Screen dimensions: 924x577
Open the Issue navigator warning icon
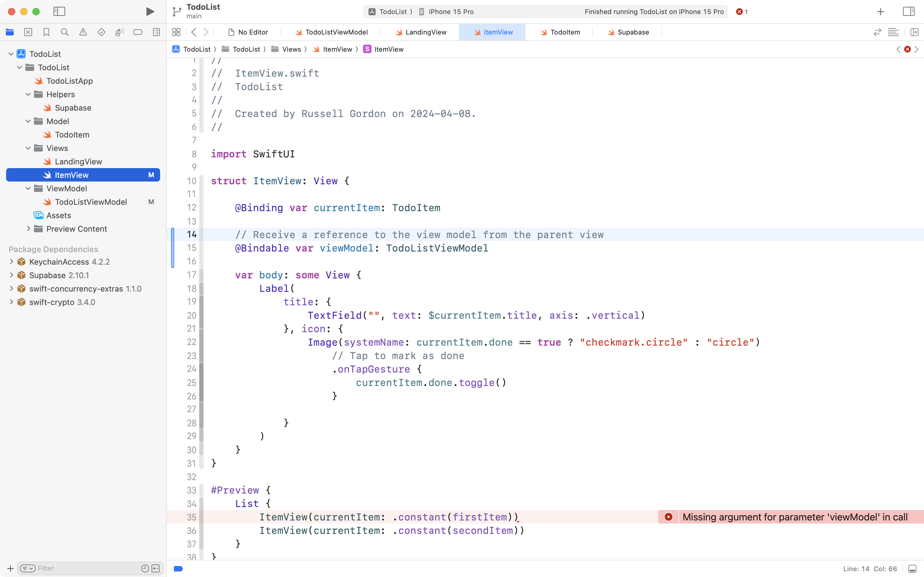click(x=83, y=32)
